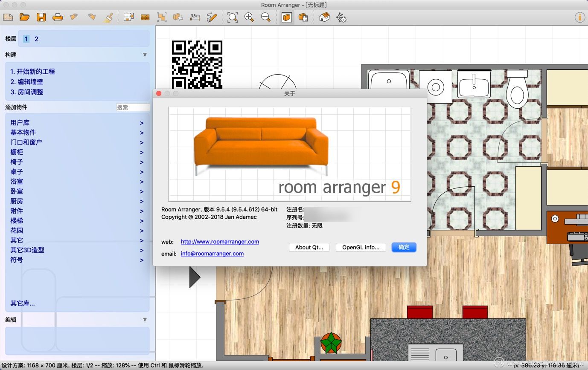Click the info@roomarranger.com email link

212,253
